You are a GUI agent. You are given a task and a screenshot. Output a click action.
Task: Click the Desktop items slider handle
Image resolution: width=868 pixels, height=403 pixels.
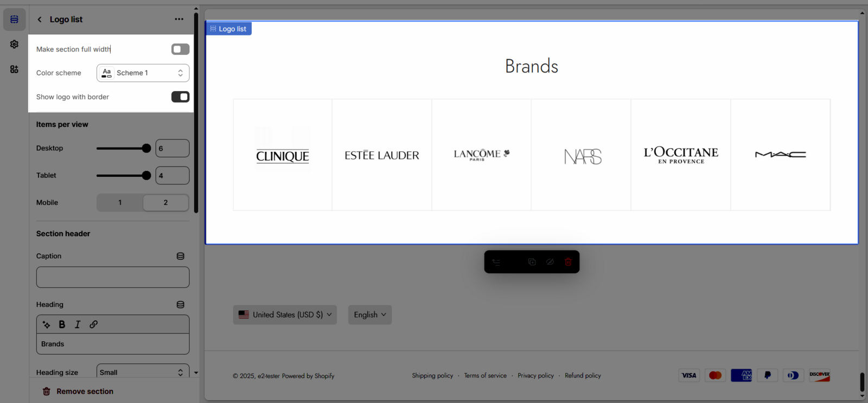pyautogui.click(x=146, y=148)
